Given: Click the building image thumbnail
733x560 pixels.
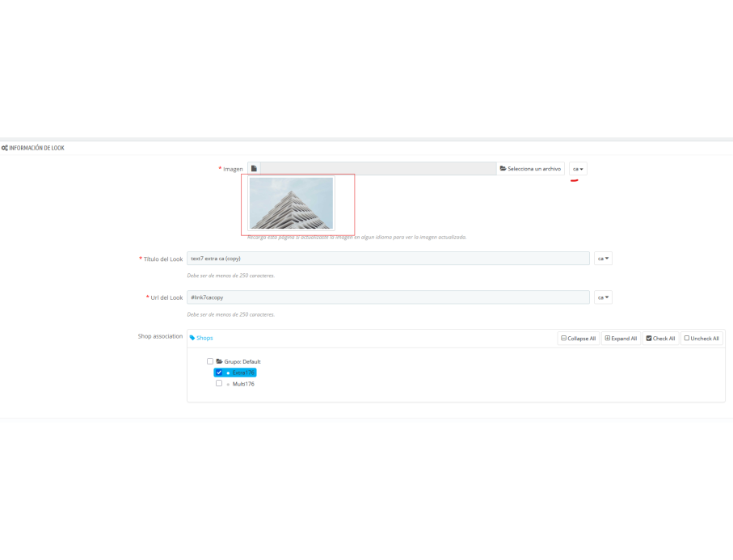Looking at the screenshot, I should 291,203.
